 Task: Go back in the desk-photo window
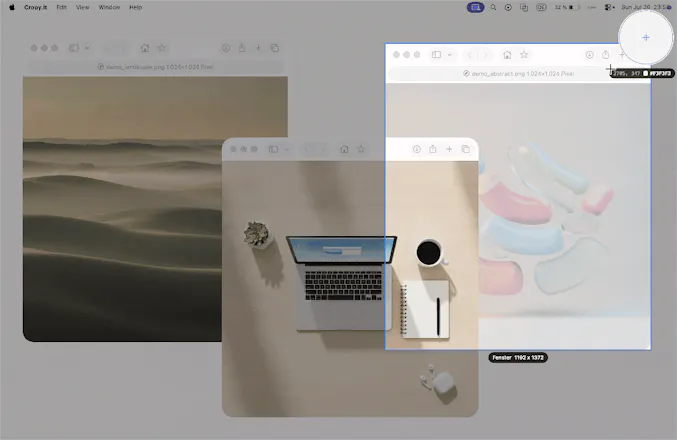(307, 149)
